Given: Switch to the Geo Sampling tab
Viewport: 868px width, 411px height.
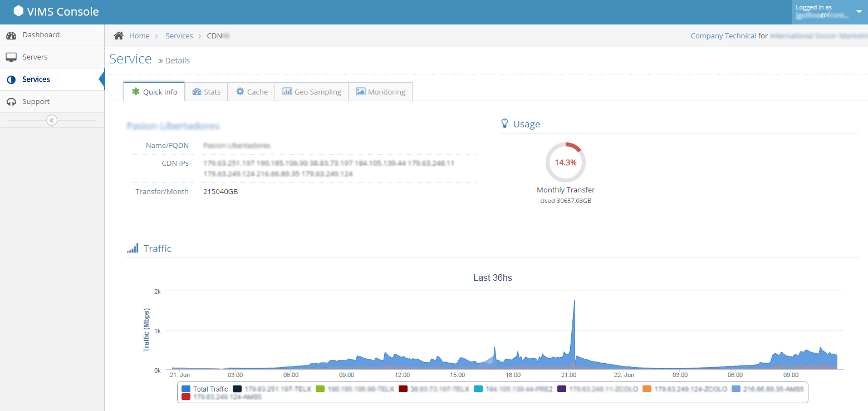Looking at the screenshot, I should (x=312, y=92).
